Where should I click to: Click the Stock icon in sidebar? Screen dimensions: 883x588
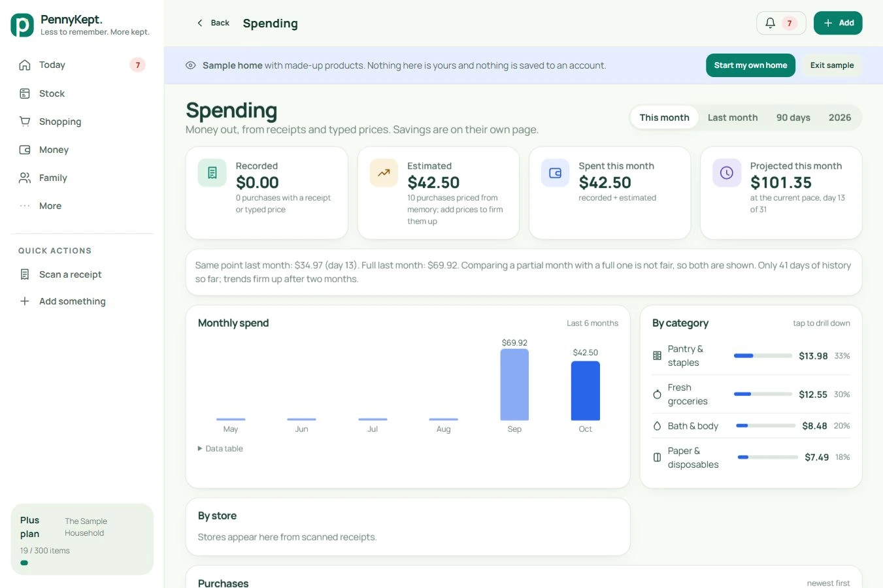click(x=25, y=93)
